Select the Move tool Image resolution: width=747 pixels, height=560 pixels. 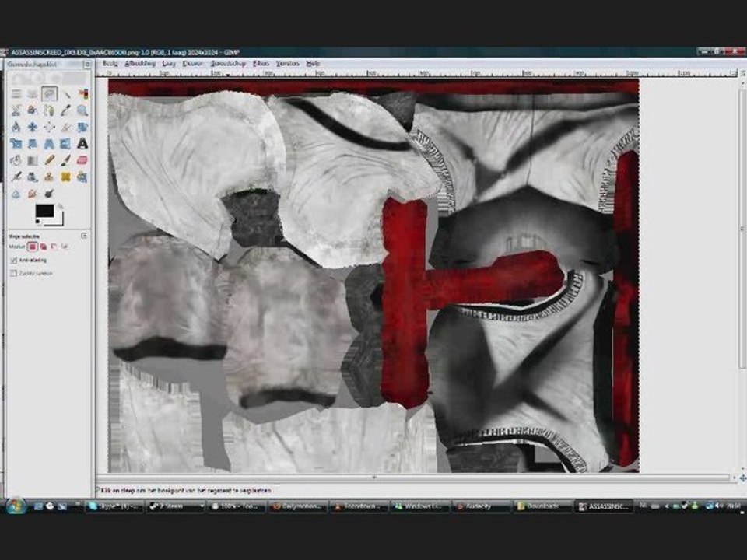pos(33,127)
